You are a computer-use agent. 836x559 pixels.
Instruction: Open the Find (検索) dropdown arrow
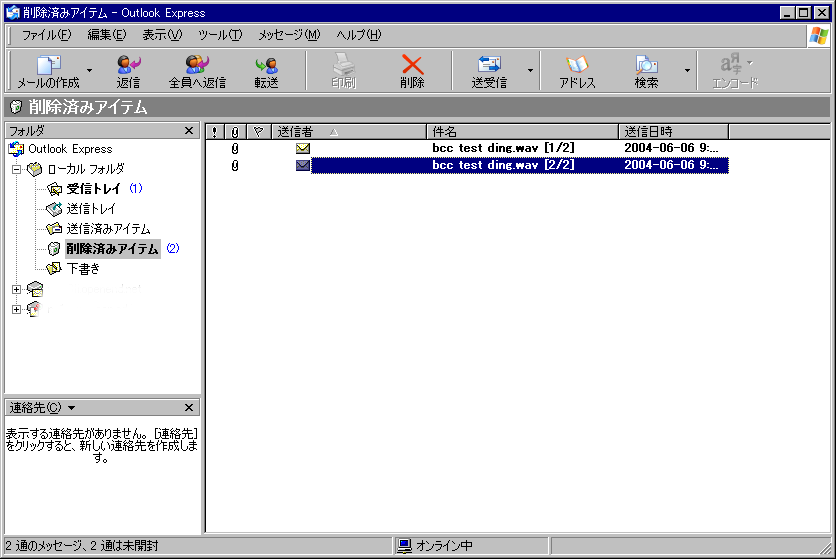click(687, 70)
